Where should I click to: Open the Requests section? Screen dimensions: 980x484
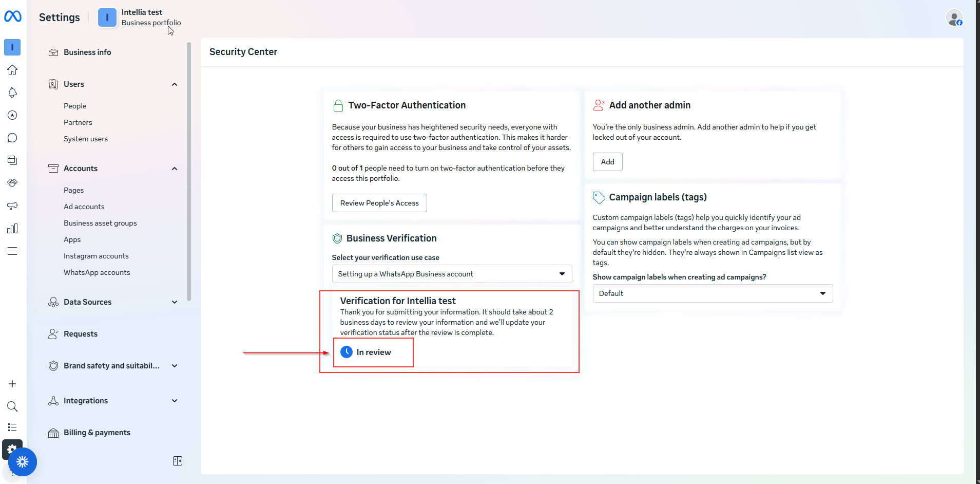tap(81, 334)
